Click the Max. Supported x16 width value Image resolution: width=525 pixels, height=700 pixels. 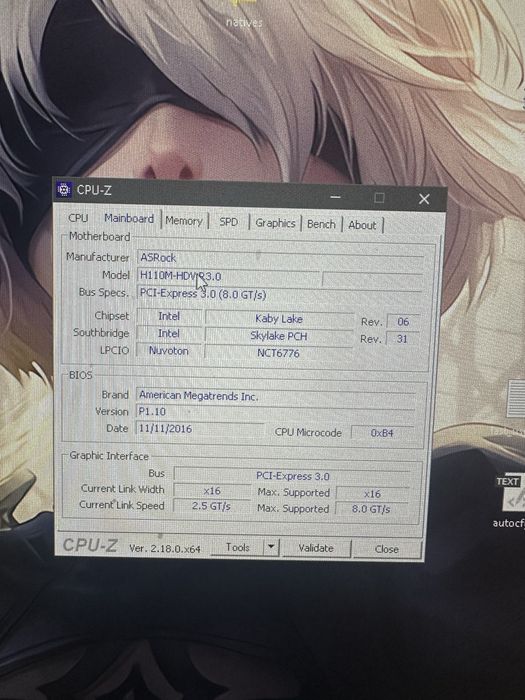point(372,494)
